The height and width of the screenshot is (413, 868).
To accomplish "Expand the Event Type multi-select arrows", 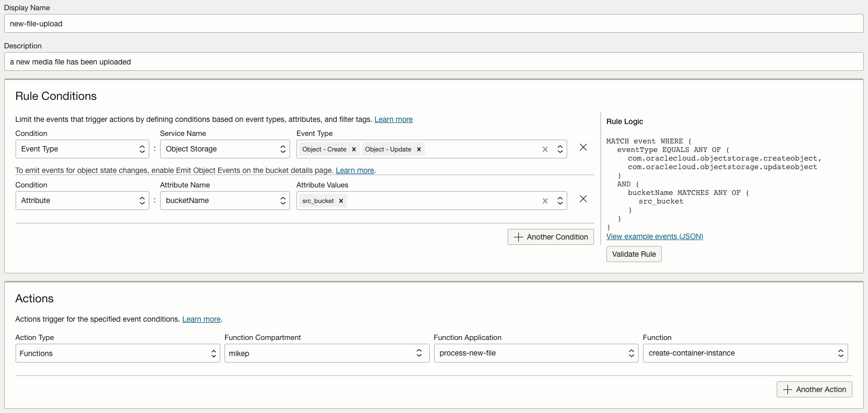I will pyautogui.click(x=560, y=149).
